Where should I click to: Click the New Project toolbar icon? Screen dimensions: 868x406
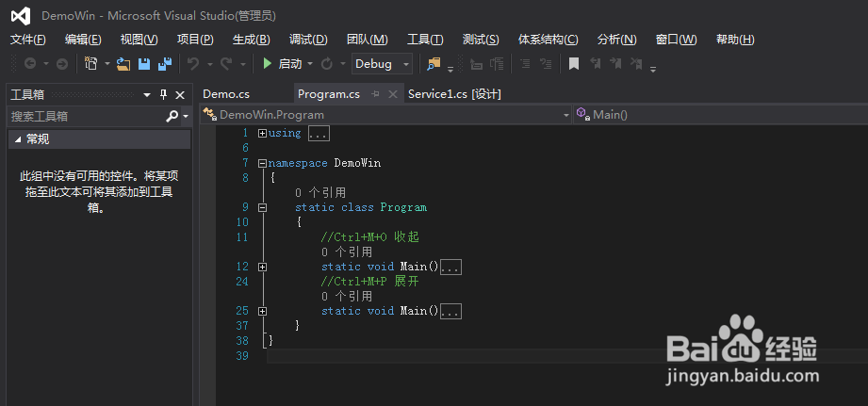pos(91,64)
